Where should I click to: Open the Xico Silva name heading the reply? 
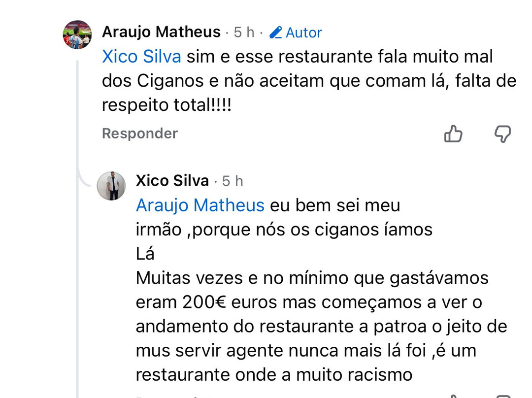172,181
